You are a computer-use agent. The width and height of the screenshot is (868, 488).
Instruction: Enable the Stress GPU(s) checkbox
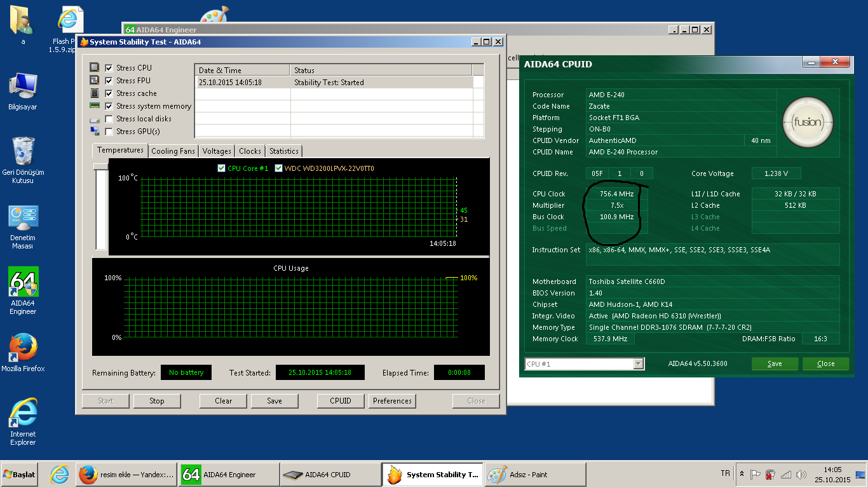coord(109,132)
